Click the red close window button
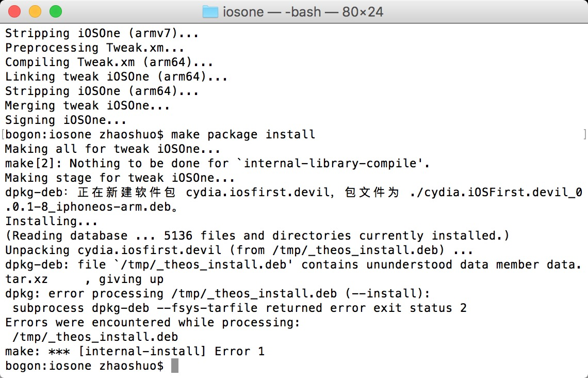The width and height of the screenshot is (588, 378). point(14,12)
